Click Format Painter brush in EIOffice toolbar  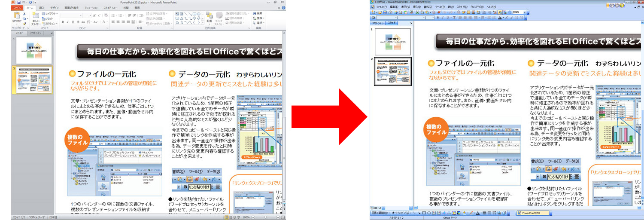click(439, 12)
